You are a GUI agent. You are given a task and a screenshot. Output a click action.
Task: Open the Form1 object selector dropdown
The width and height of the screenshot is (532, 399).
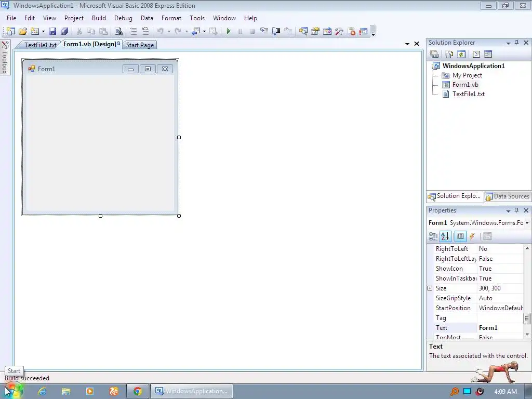[527, 223]
